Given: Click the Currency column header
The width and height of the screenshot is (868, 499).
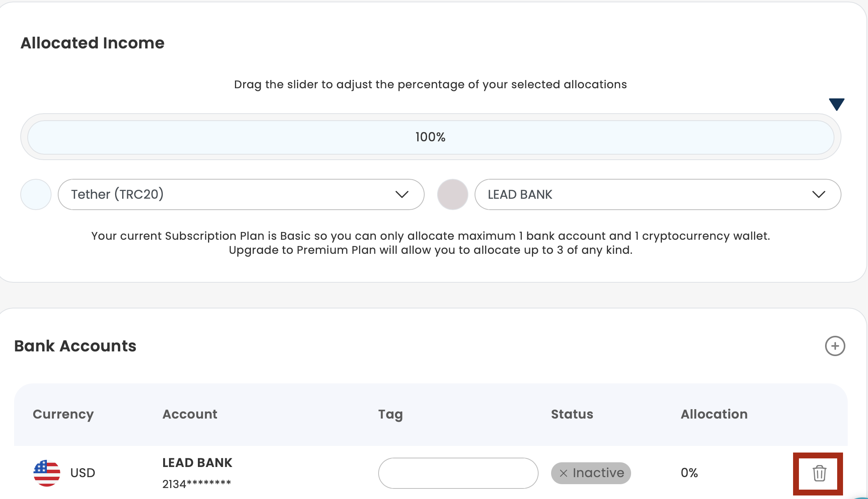Looking at the screenshot, I should [63, 414].
